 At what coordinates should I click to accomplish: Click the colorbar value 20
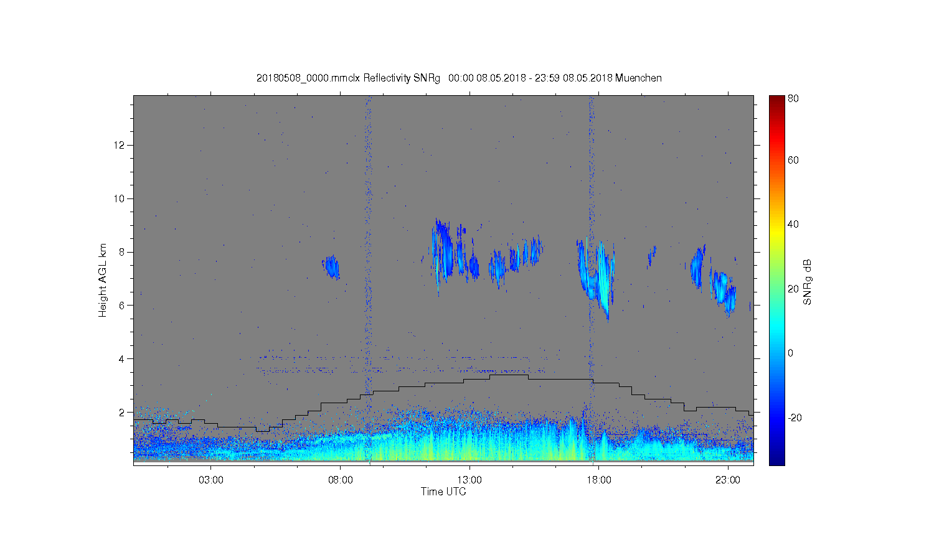793,289
